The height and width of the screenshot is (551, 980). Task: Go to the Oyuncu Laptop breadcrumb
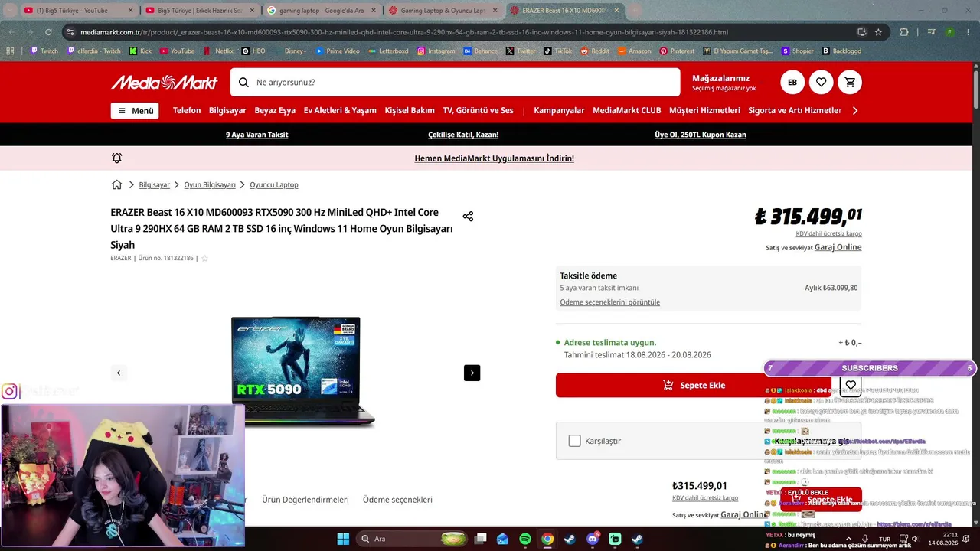click(274, 185)
